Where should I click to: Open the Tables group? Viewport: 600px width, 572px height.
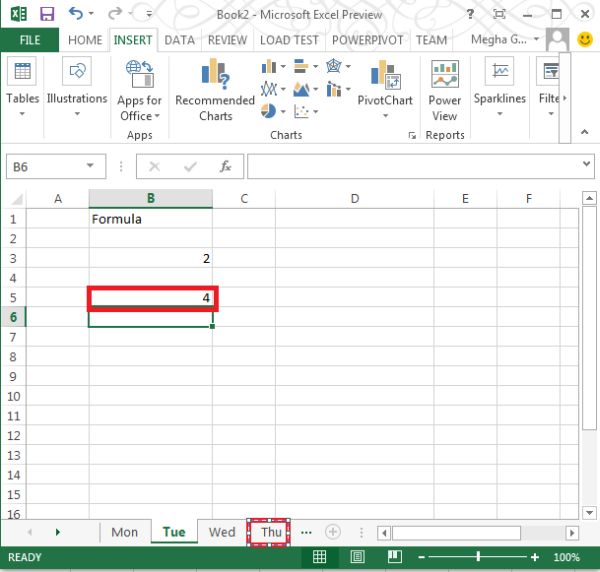[x=22, y=87]
